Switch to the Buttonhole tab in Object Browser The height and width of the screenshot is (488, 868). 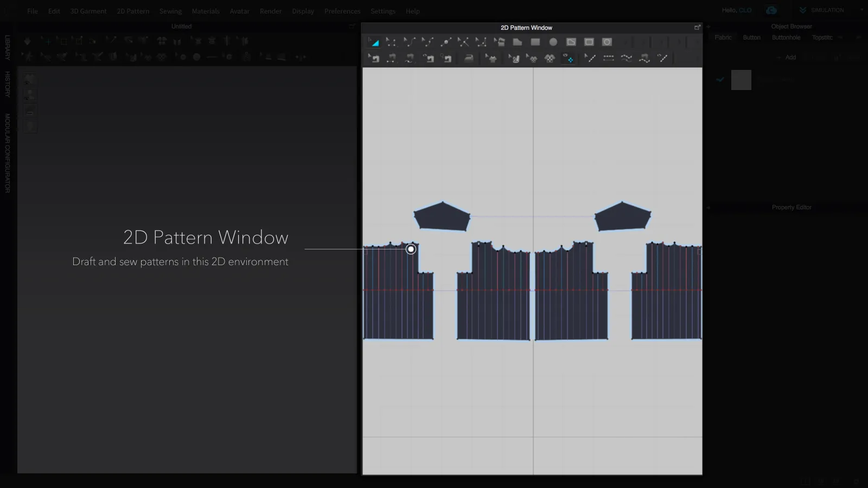[x=786, y=37]
